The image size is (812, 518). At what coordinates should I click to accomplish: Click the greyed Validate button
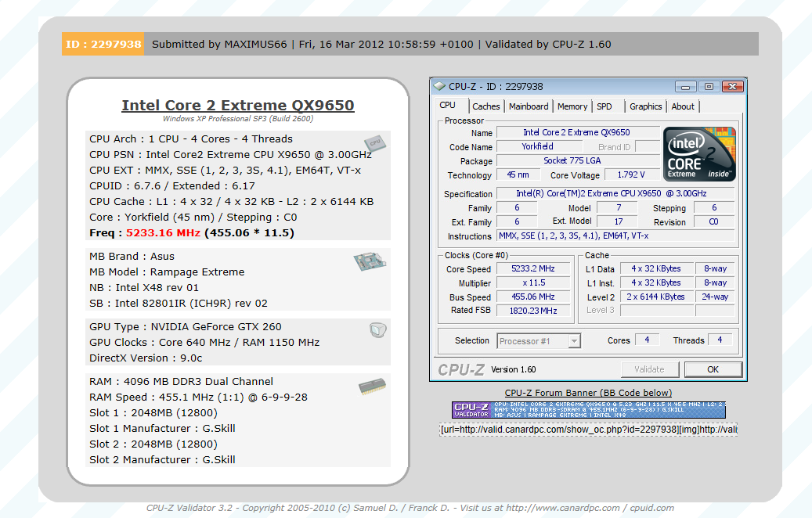(x=649, y=369)
